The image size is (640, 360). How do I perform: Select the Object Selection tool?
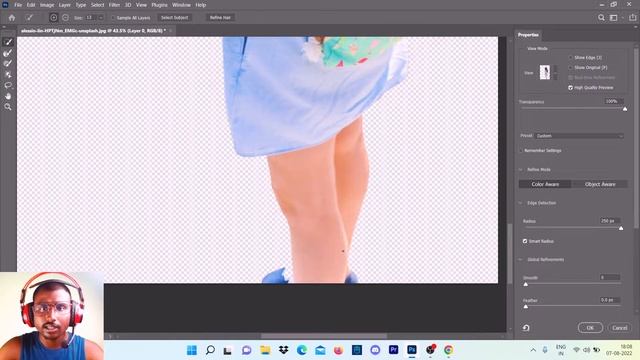[x=8, y=75]
